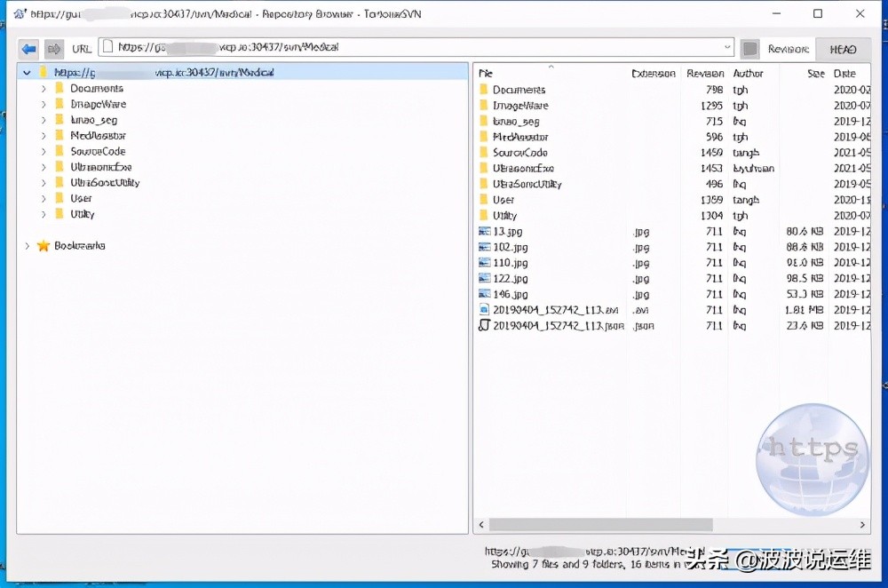888x588 pixels.
Task: Click the forward navigation arrow button
Action: point(54,49)
